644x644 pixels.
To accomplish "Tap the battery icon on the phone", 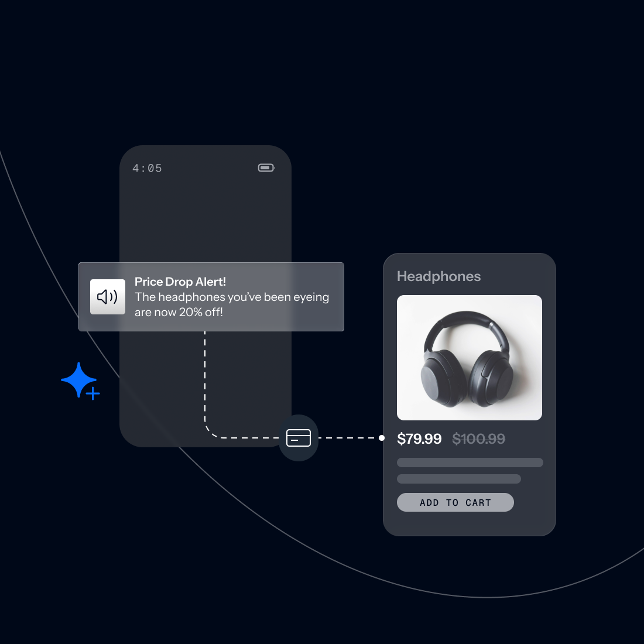I will click(266, 168).
